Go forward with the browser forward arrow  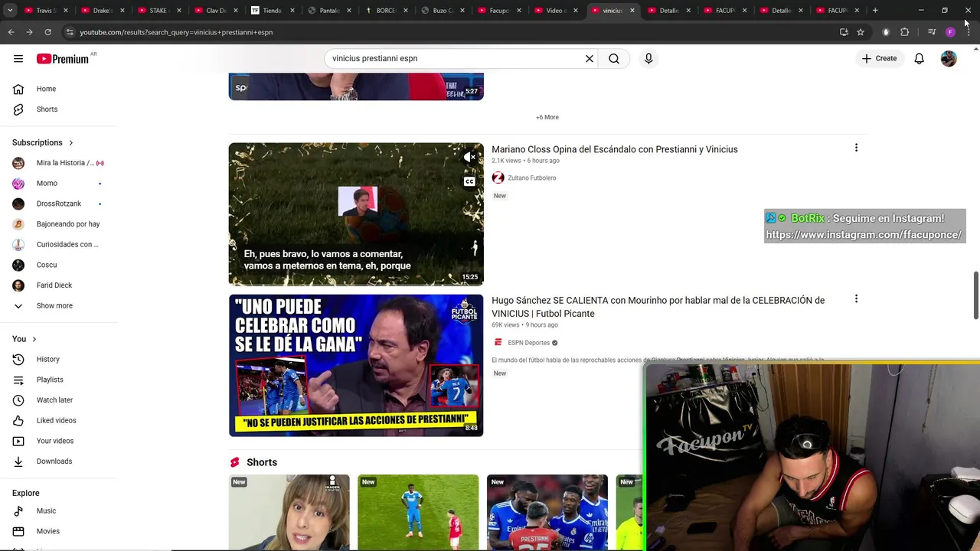29,32
